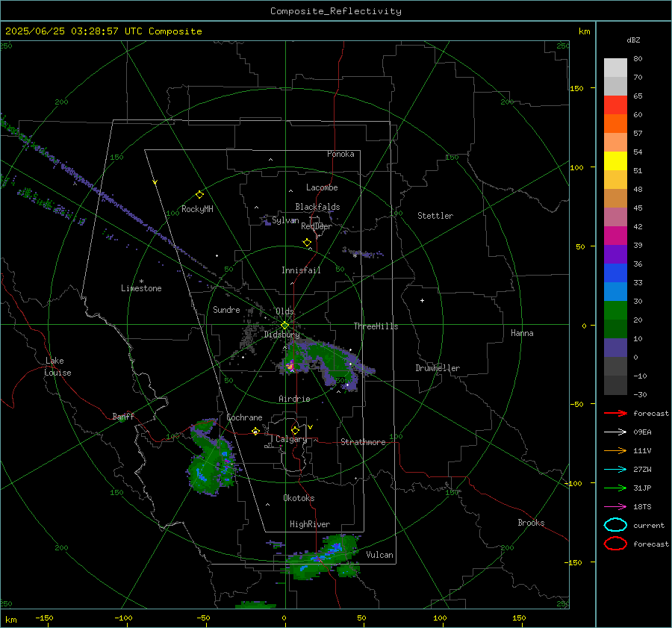Click the white 09EA arrow legend icon
Image resolution: width=672 pixels, height=628 pixels.
point(615,432)
